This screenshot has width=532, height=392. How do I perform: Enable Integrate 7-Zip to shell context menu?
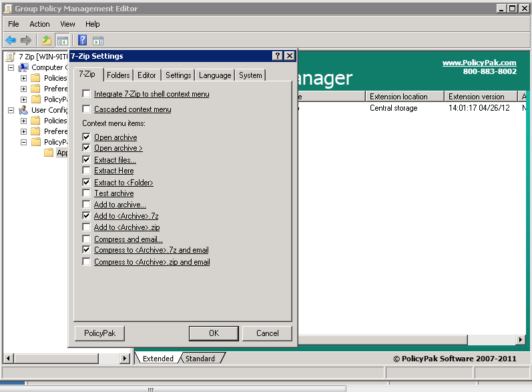point(87,94)
